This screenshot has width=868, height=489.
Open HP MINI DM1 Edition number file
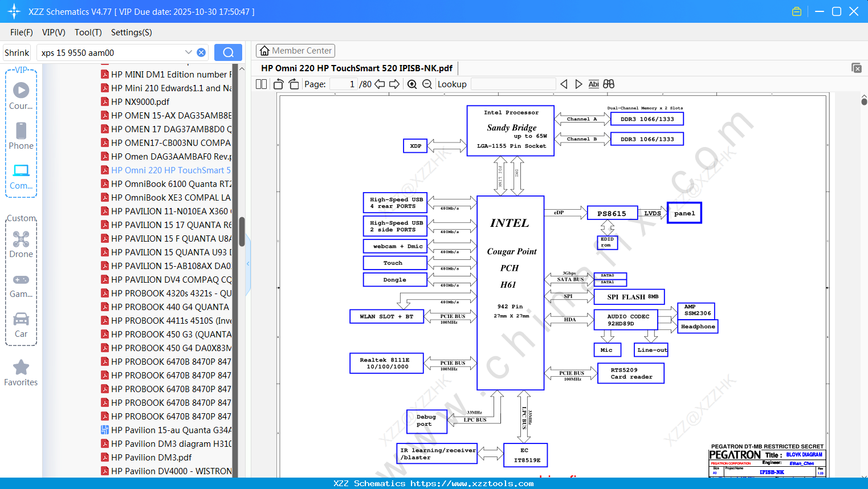pyautogui.click(x=166, y=75)
